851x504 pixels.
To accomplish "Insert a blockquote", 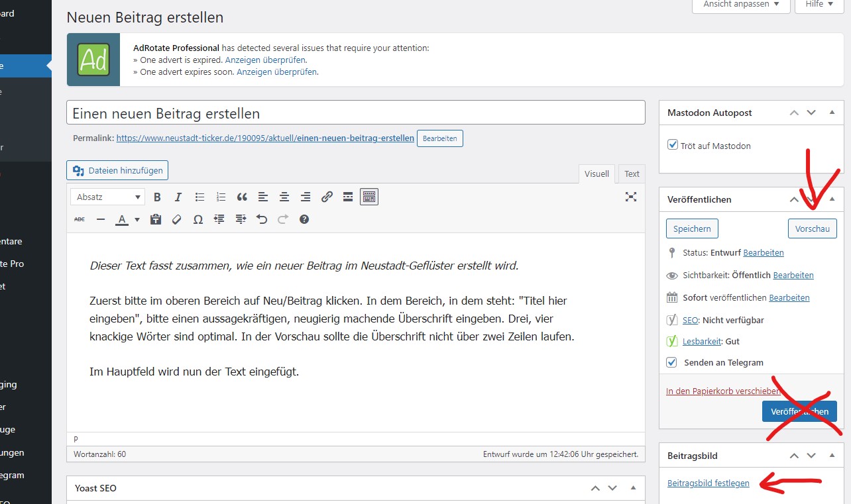I will coord(242,197).
